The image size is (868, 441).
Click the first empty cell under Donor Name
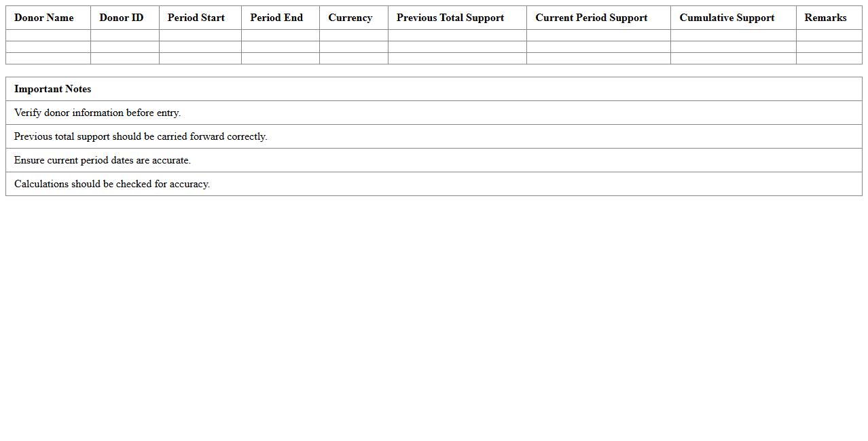(48, 35)
